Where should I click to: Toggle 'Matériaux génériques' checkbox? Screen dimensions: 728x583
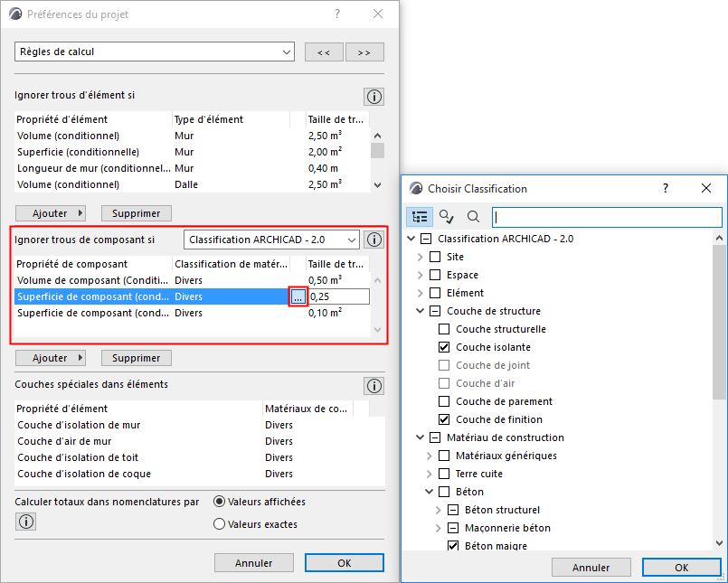(444, 456)
